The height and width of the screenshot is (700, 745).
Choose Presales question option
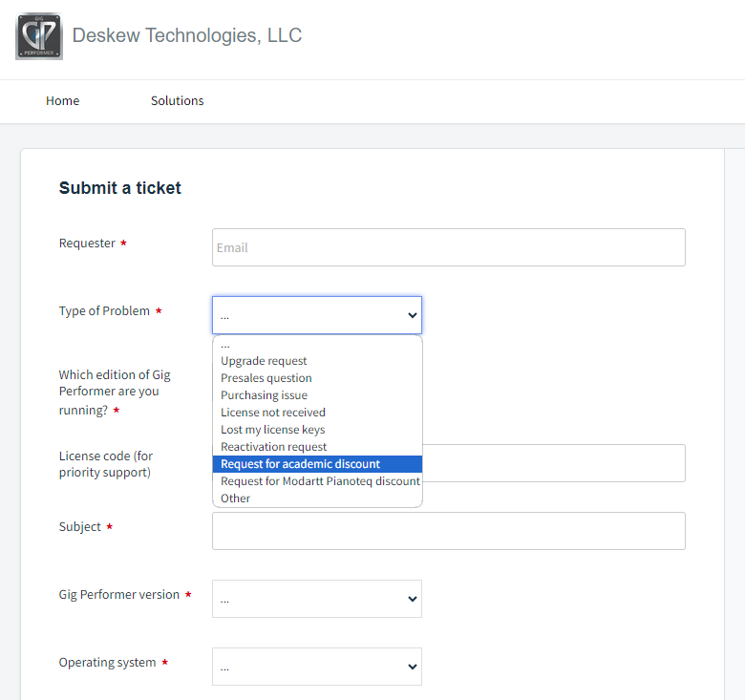tap(317, 378)
